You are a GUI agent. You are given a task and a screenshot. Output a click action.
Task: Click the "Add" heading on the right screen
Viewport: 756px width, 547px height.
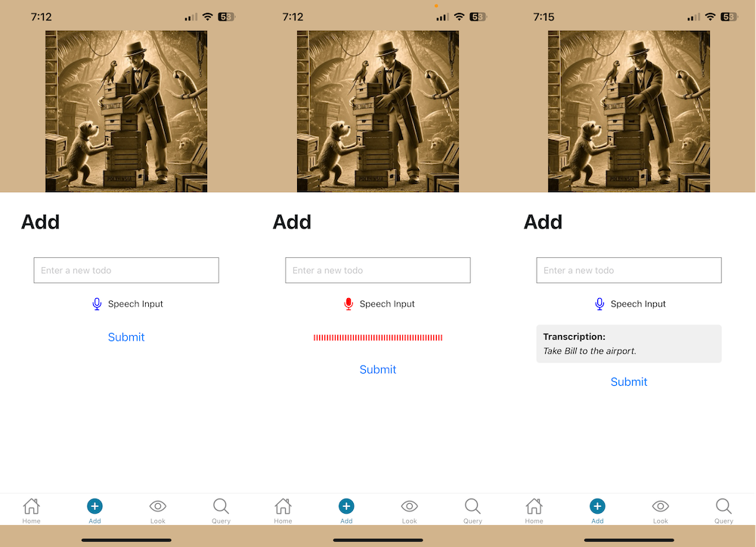click(x=544, y=222)
